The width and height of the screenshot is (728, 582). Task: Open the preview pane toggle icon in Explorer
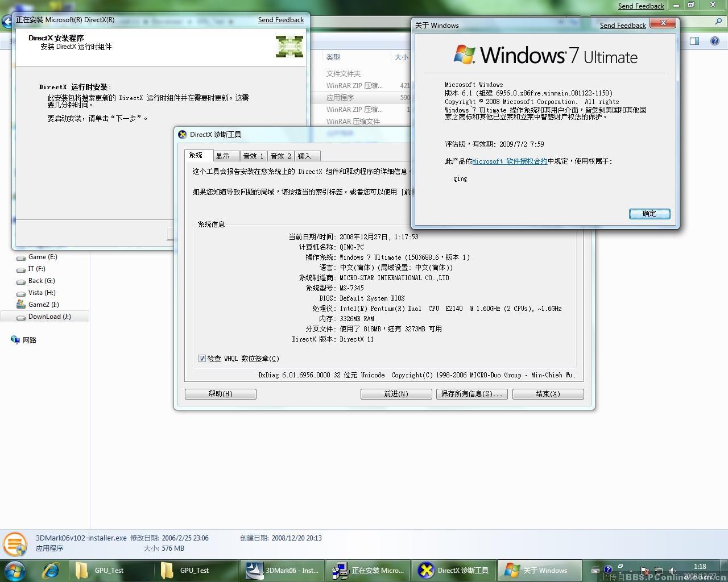694,41
